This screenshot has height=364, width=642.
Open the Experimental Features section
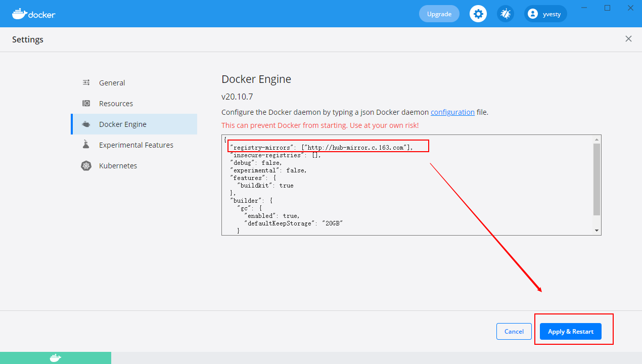[135, 145]
